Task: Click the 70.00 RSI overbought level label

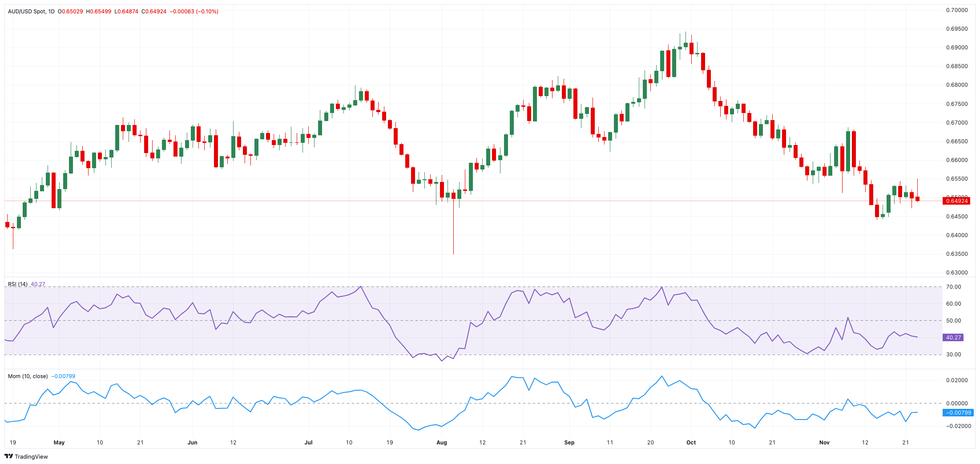Action: point(955,286)
